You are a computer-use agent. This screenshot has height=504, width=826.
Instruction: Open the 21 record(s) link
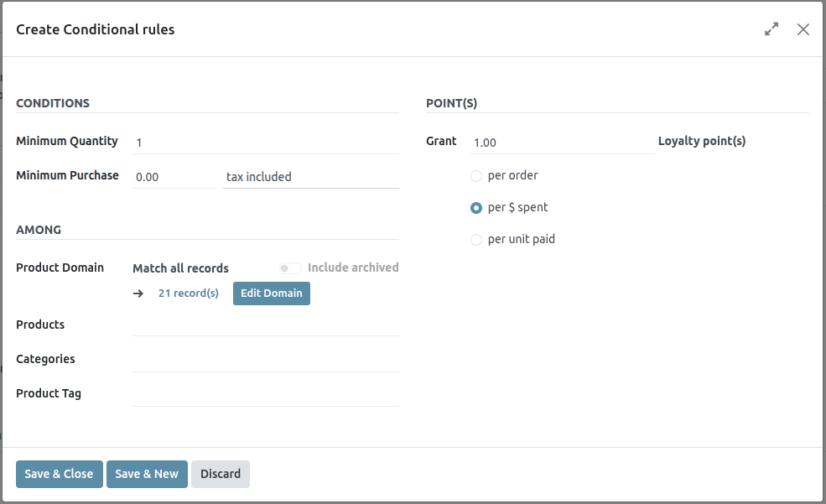(x=189, y=294)
